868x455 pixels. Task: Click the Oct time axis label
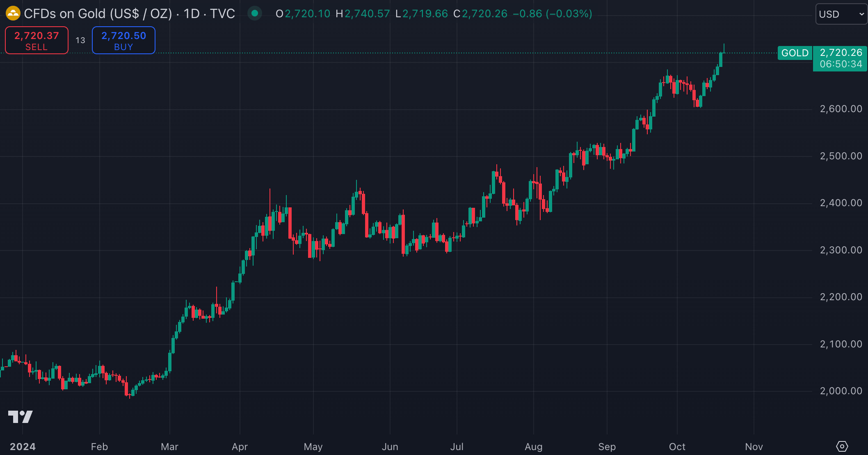[x=677, y=447]
